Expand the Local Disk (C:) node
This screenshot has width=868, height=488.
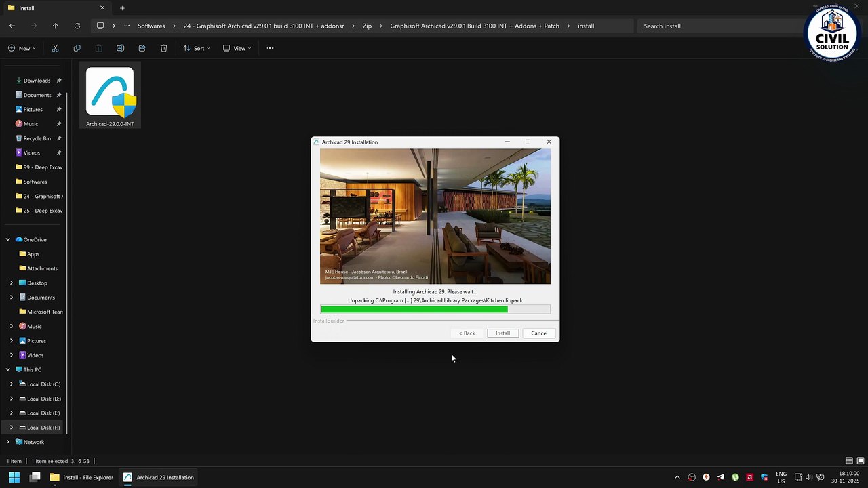coord(12,384)
